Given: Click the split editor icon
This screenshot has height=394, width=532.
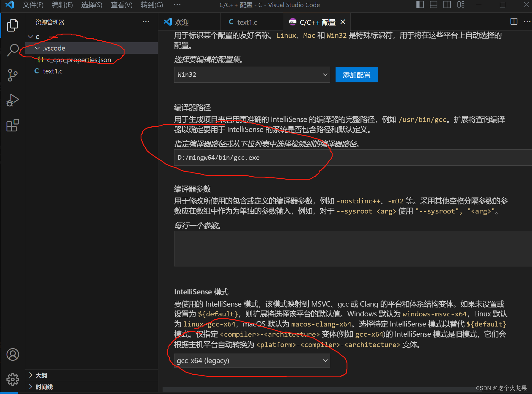Looking at the screenshot, I should tap(514, 21).
